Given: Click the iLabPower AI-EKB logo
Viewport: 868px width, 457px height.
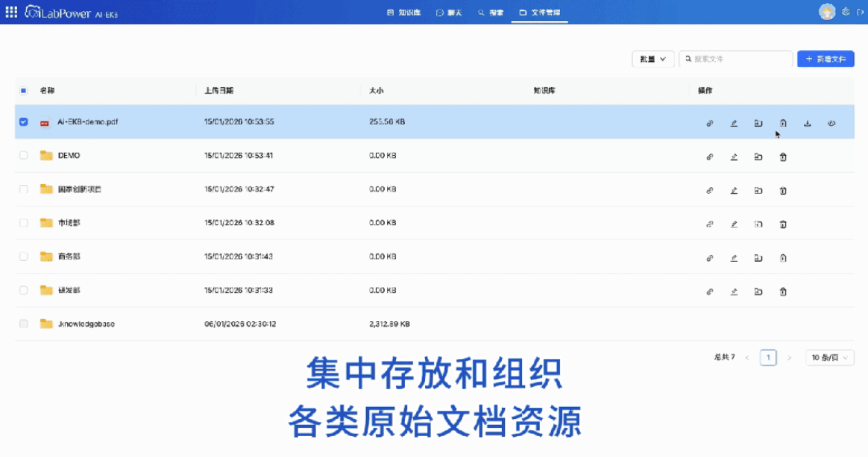Looking at the screenshot, I should [72, 12].
